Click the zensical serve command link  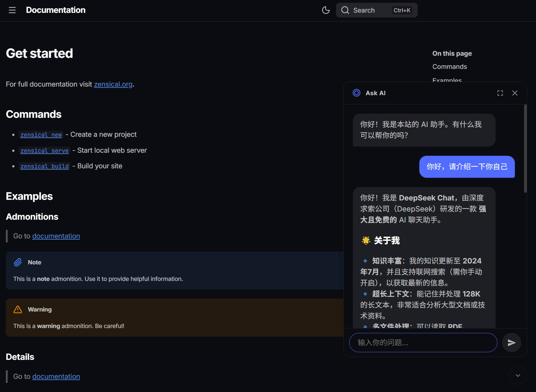[x=44, y=151]
